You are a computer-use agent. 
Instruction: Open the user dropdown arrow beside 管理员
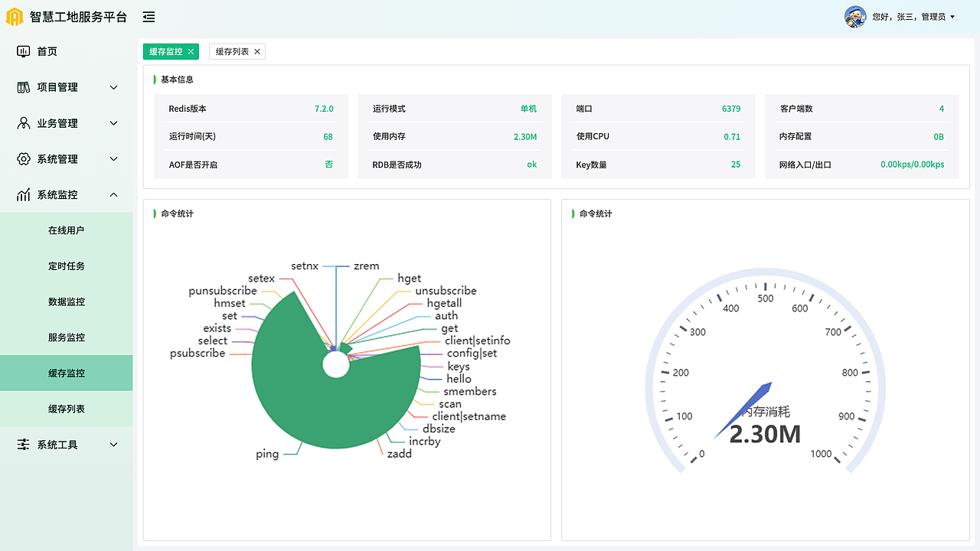[952, 17]
